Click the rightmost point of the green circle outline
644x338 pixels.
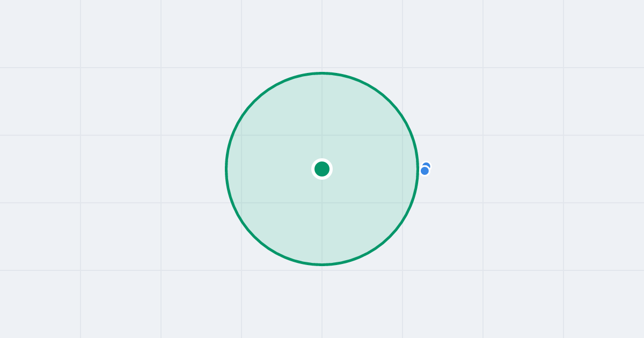pyautogui.click(x=418, y=169)
